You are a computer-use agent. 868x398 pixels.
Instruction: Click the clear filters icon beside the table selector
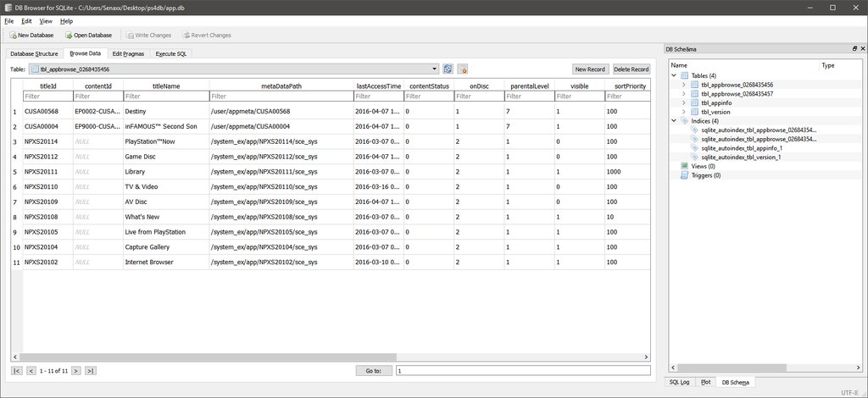462,69
